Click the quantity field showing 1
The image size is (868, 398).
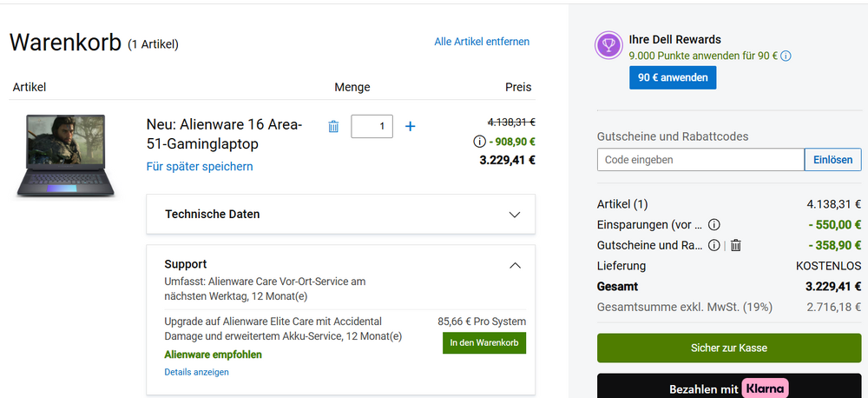pyautogui.click(x=372, y=127)
